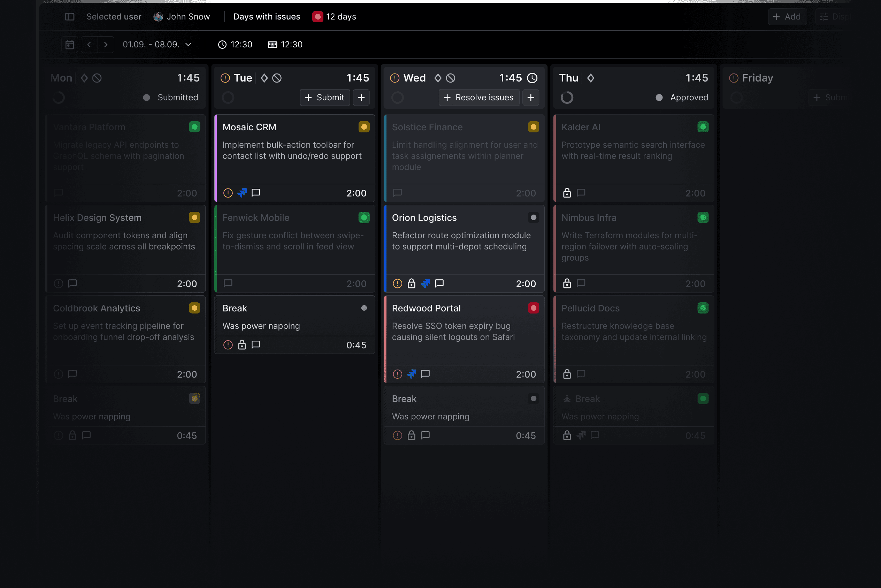Click Resolve issues on Wednesday
The image size is (881, 588).
(x=478, y=98)
